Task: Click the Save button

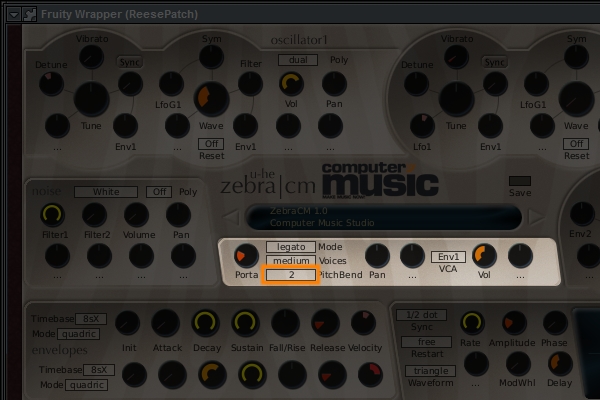Action: (520, 181)
